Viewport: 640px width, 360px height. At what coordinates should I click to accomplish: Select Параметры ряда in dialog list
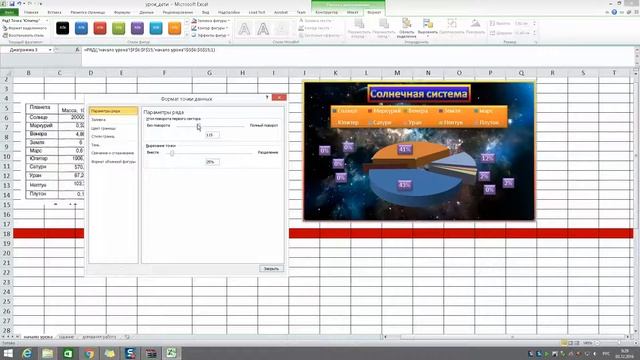(113, 111)
